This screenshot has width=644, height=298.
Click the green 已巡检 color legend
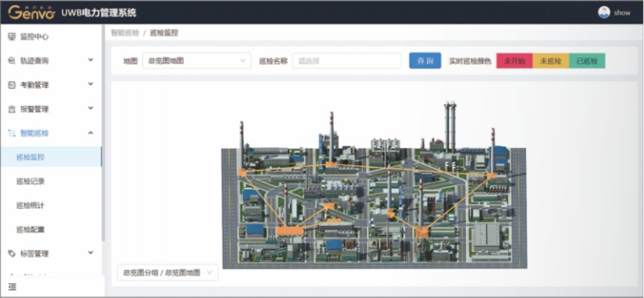[587, 61]
